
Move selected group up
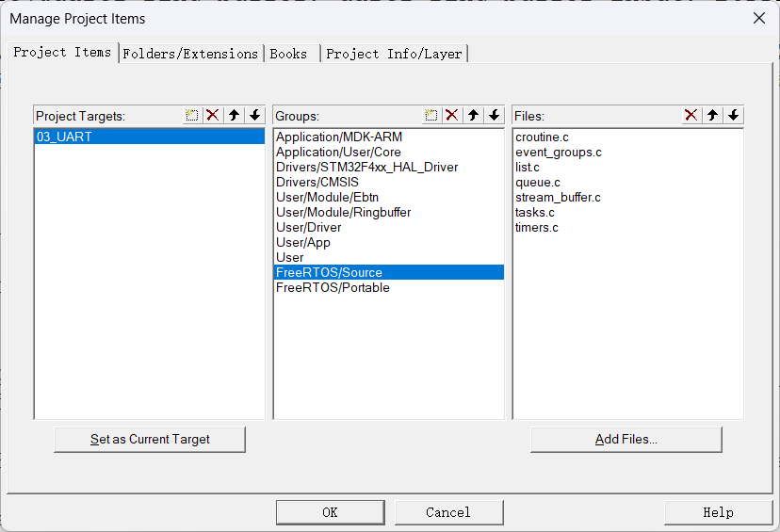point(473,116)
